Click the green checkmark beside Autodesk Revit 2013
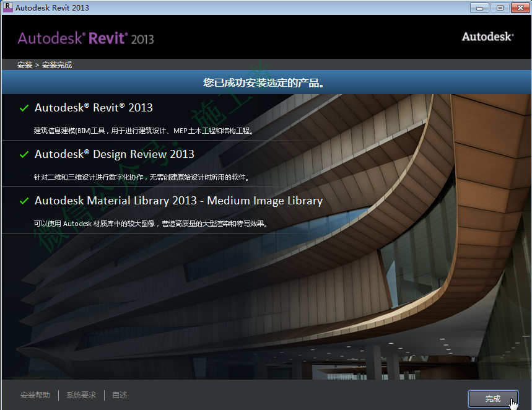 pos(24,108)
